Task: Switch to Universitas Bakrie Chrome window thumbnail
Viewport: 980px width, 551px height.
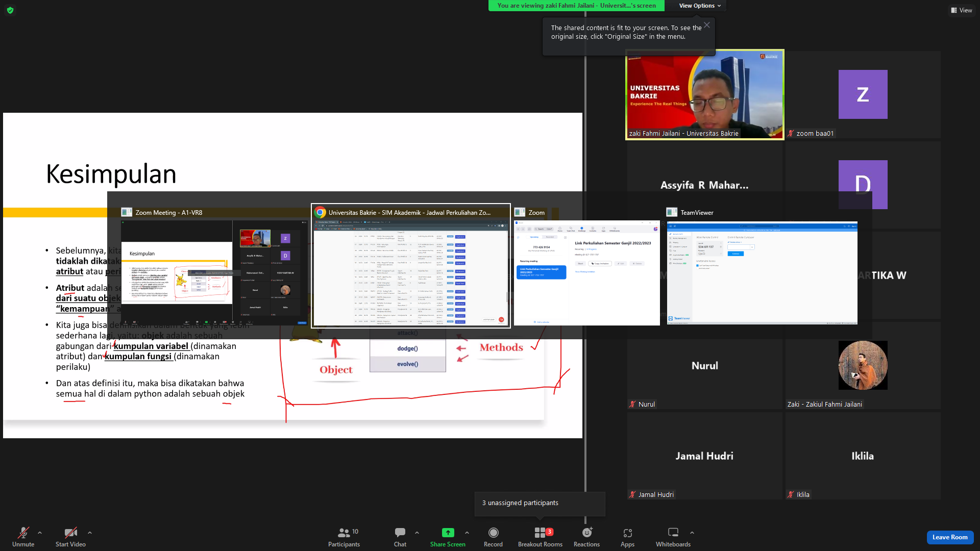Action: 411,273
